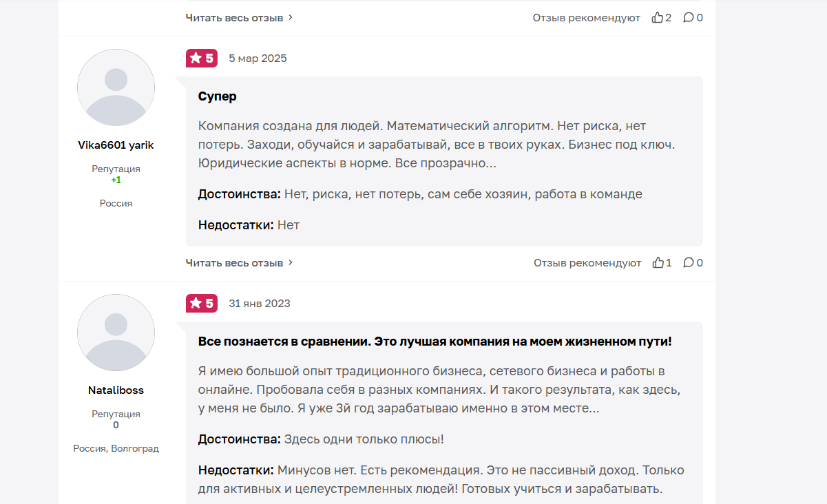Click "Отзыв рекомендуют" beside like count 2
Image resolution: width=827 pixels, height=504 pixels.
click(x=587, y=17)
